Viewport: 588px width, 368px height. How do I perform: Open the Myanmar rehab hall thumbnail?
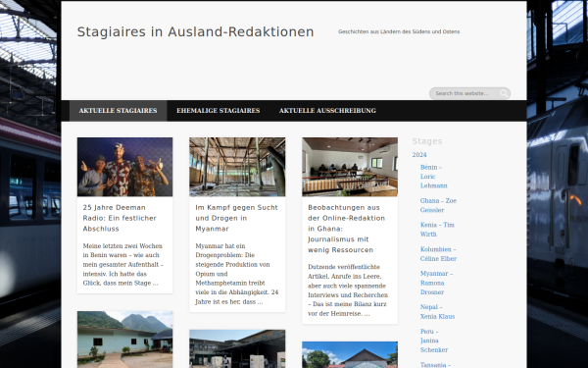tap(237, 167)
